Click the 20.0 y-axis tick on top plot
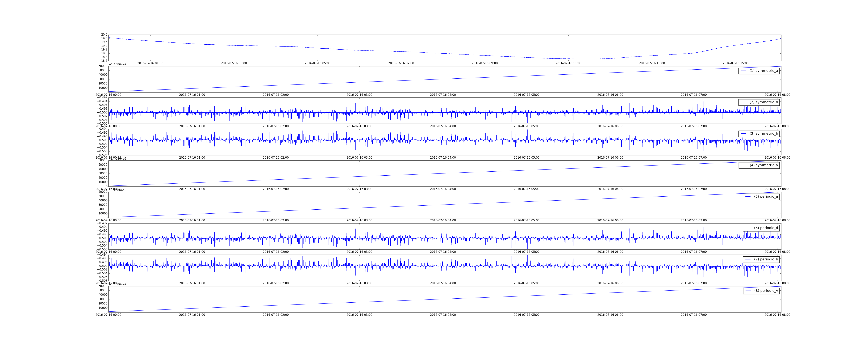868x347 pixels. click(104, 35)
